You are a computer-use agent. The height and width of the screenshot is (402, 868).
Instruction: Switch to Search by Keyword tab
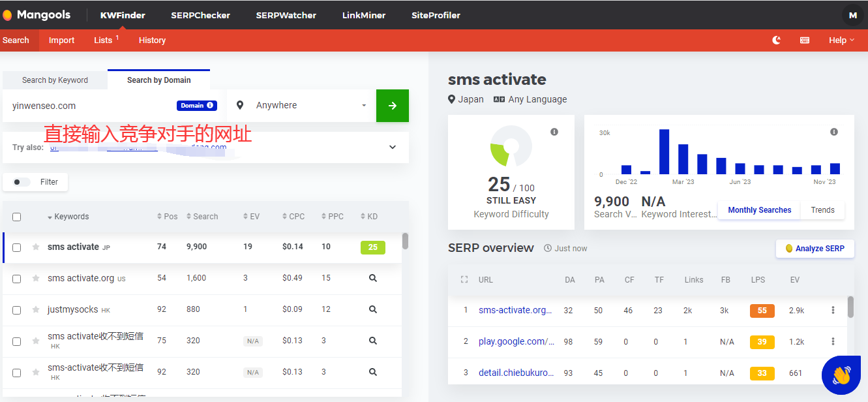pyautogui.click(x=55, y=80)
